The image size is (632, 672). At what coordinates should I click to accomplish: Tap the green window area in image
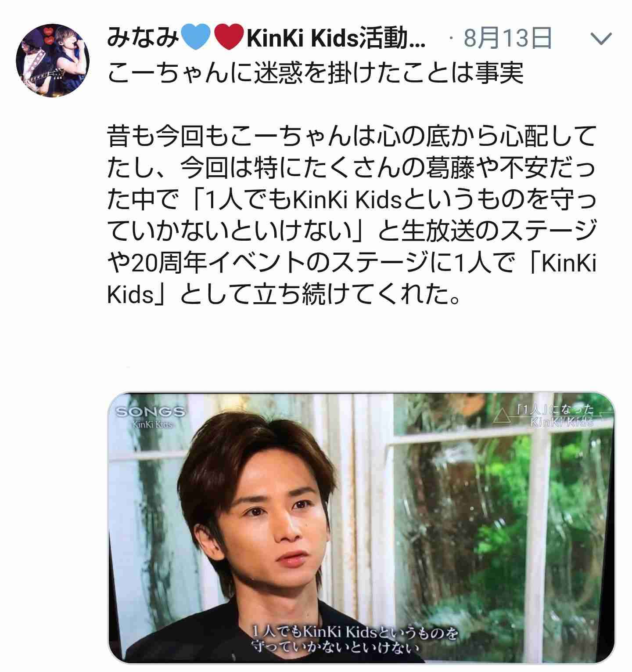click(x=505, y=527)
